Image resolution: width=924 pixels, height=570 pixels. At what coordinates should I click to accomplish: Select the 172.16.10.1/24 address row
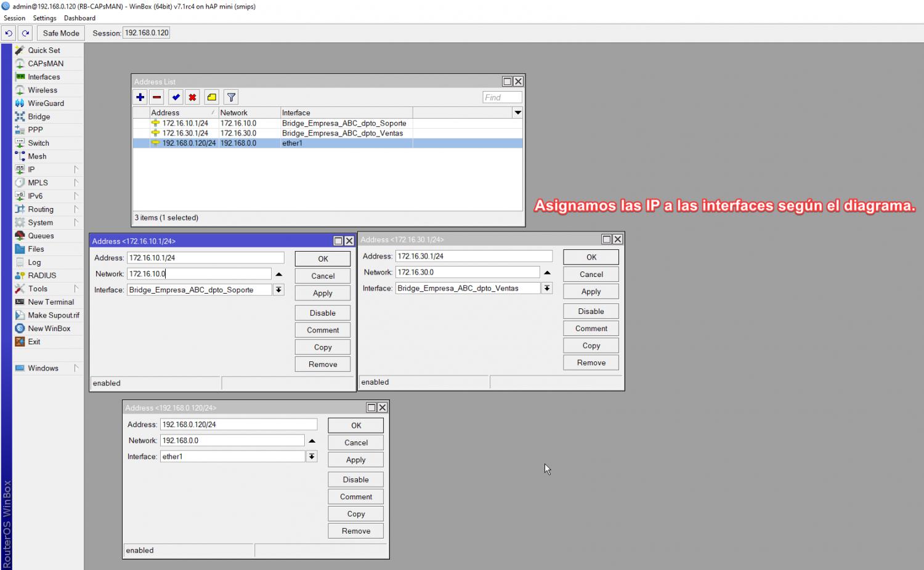click(x=185, y=123)
